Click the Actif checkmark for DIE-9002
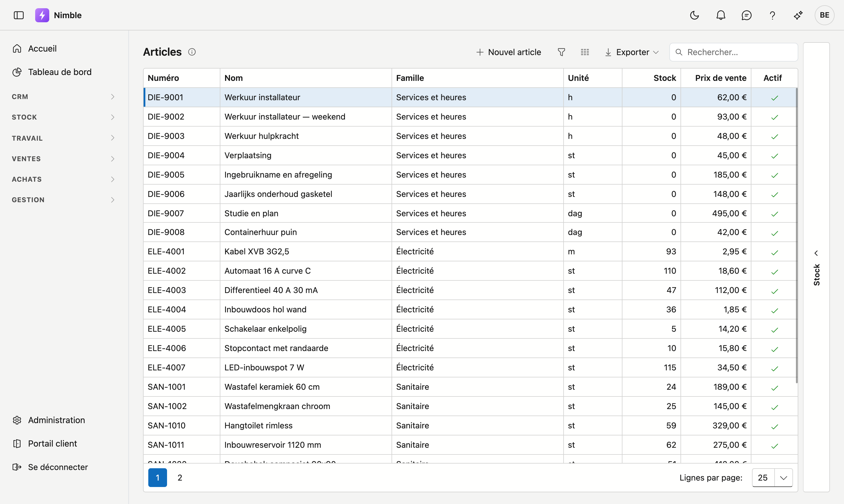Image resolution: width=844 pixels, height=504 pixels. [x=774, y=117]
